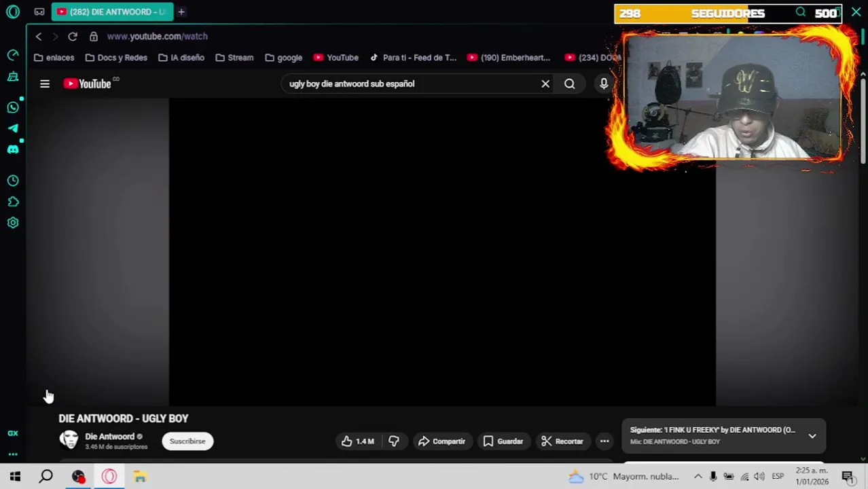Reload the current YouTube page
Viewport: 868px width, 489px height.
73,36
